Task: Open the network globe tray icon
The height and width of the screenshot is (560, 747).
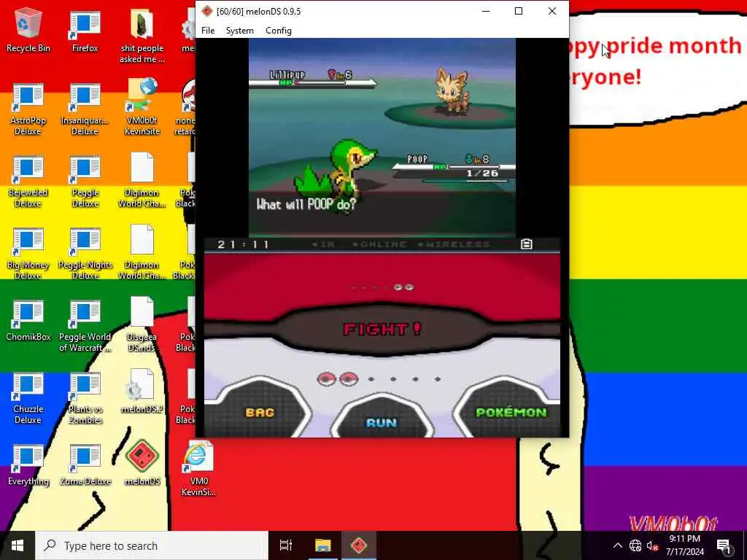Action: tap(635, 545)
